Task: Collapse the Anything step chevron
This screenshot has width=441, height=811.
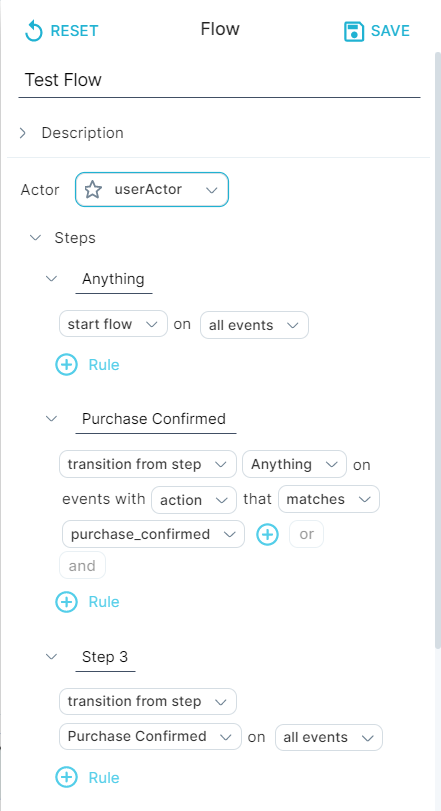Action: (x=51, y=279)
